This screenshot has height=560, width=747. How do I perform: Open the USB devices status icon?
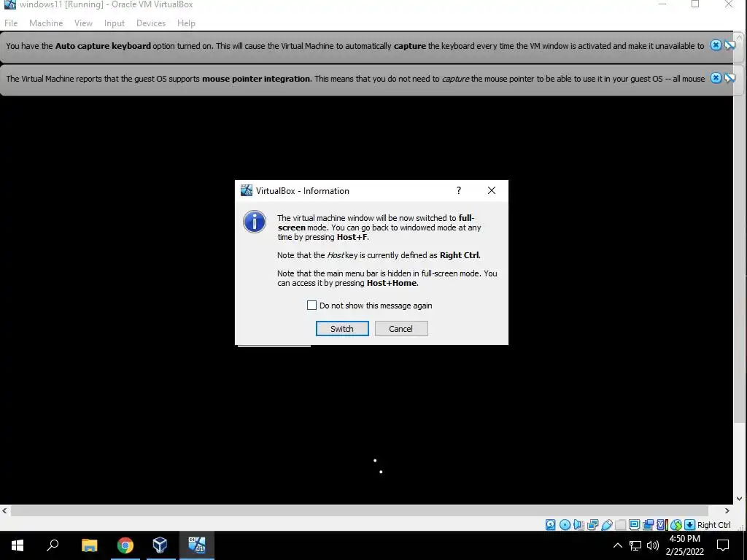[607, 525]
